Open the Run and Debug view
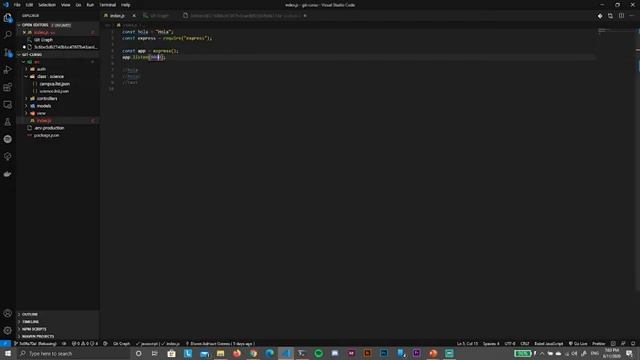The height and width of the screenshot is (360, 640). pos(8,70)
